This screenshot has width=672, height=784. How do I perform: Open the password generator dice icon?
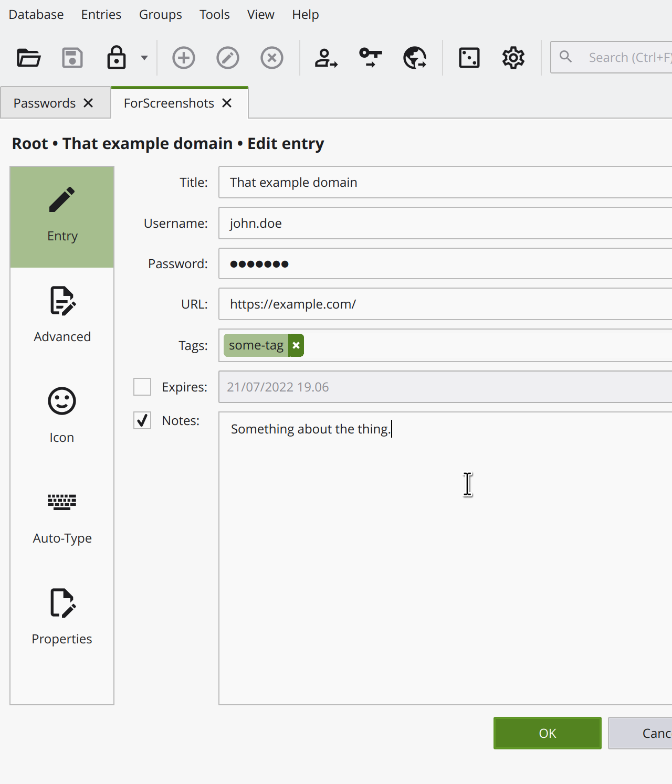click(x=469, y=58)
